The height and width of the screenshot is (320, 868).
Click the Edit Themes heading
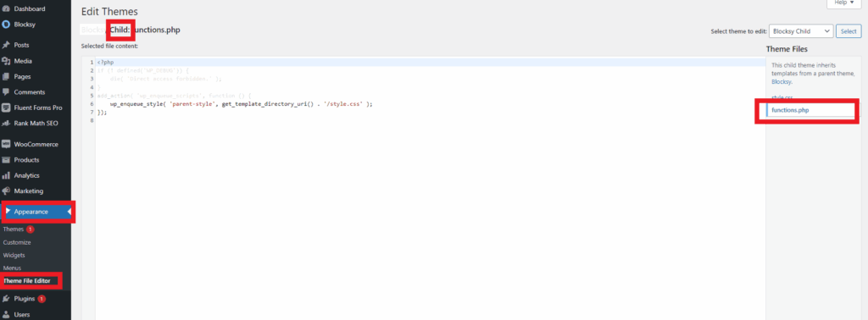click(x=109, y=12)
